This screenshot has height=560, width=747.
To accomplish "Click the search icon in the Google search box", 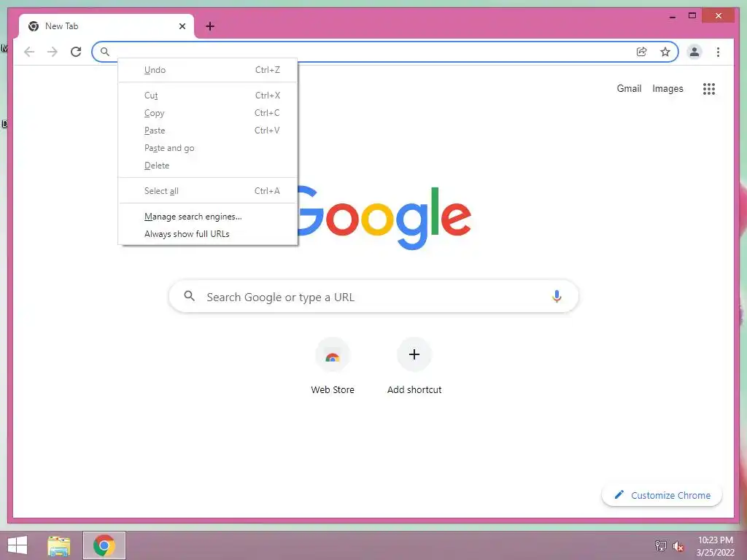I will [189, 296].
